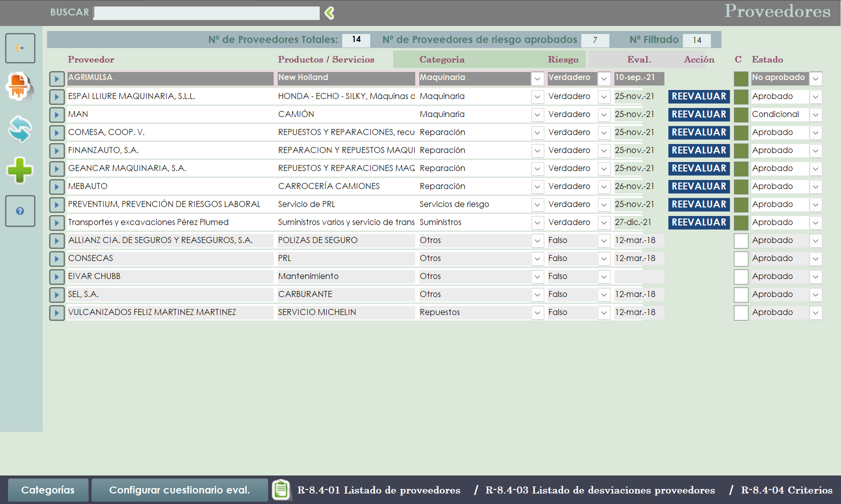
Task: Toggle green C box for MAN row
Action: pyautogui.click(x=741, y=114)
